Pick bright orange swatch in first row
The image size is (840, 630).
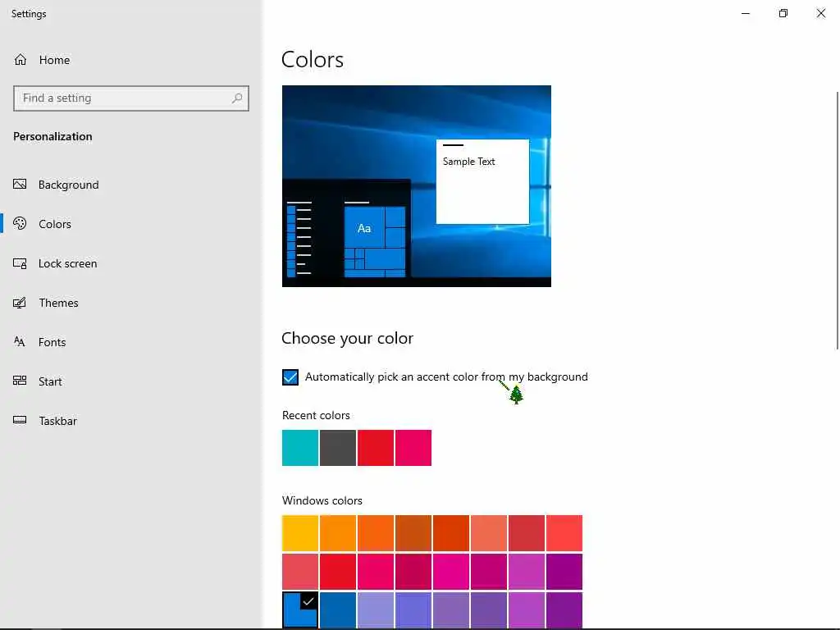pyautogui.click(x=338, y=533)
